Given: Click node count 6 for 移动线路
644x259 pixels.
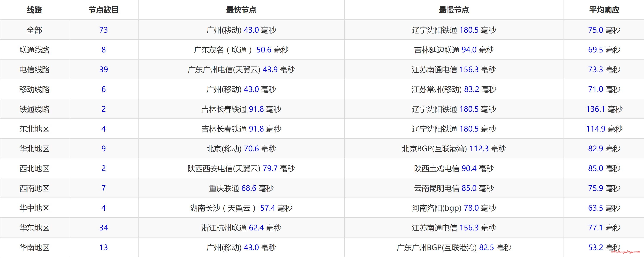Looking at the screenshot, I should coord(103,89).
